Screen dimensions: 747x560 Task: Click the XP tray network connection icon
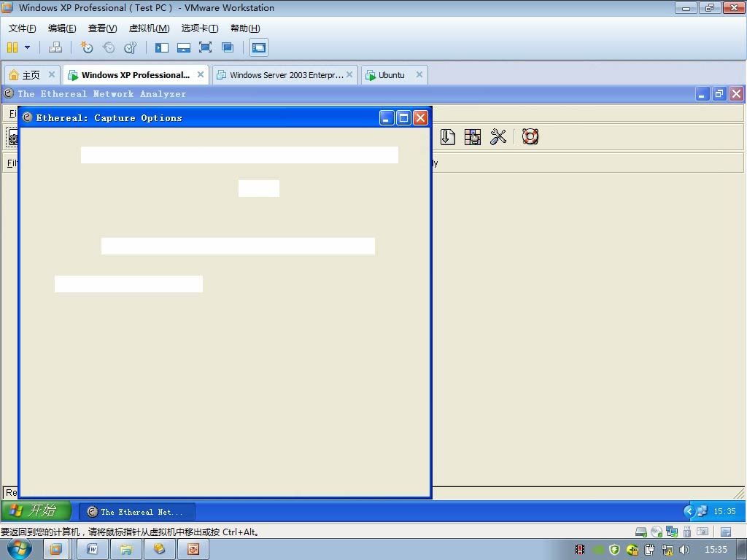[x=703, y=511]
